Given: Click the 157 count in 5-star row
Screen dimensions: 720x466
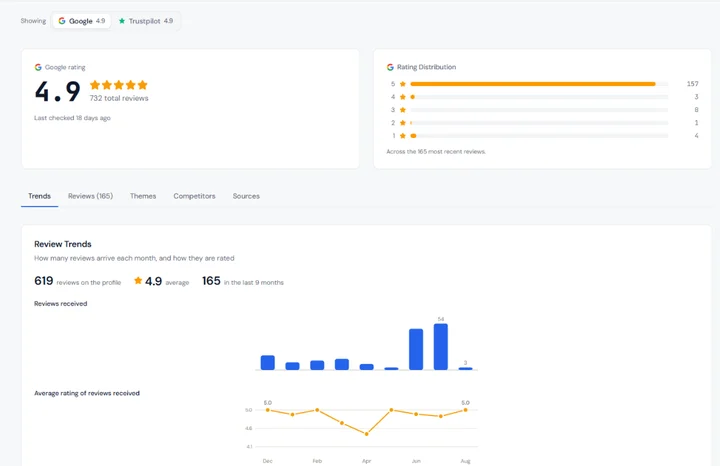Looking at the screenshot, I should point(692,84).
